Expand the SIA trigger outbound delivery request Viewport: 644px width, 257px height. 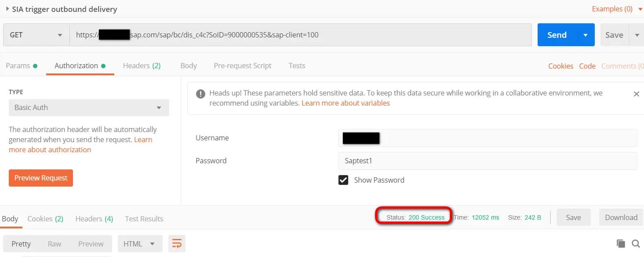point(7,8)
